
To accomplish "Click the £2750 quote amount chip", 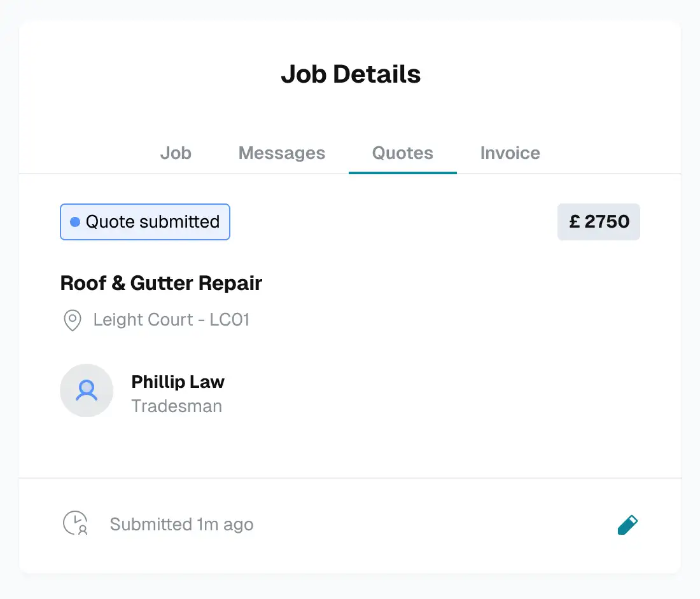I will pos(598,221).
